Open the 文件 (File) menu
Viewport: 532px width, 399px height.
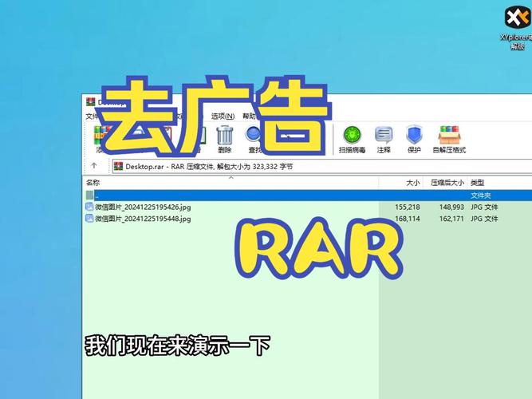click(x=93, y=117)
